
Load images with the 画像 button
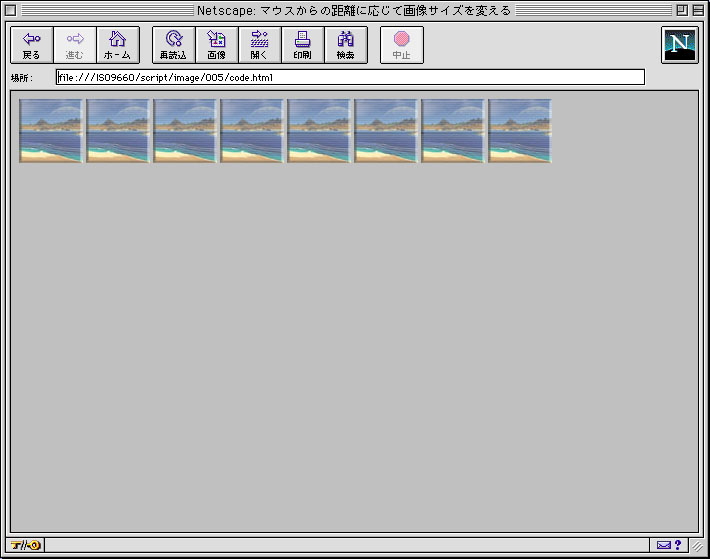click(x=217, y=45)
